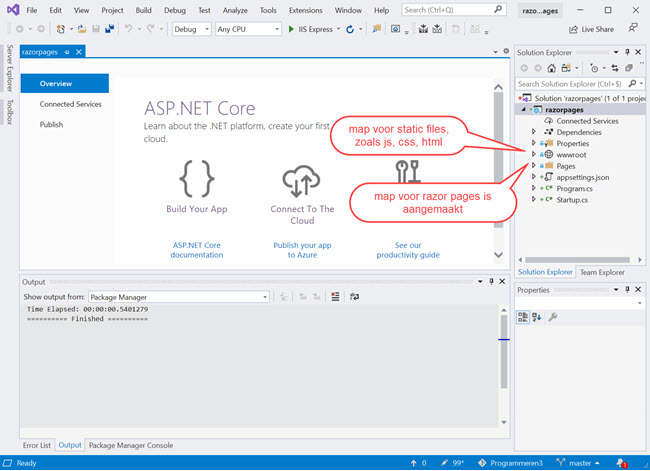
Task: Open the ASP.NET Core documentation link
Action: tap(196, 250)
